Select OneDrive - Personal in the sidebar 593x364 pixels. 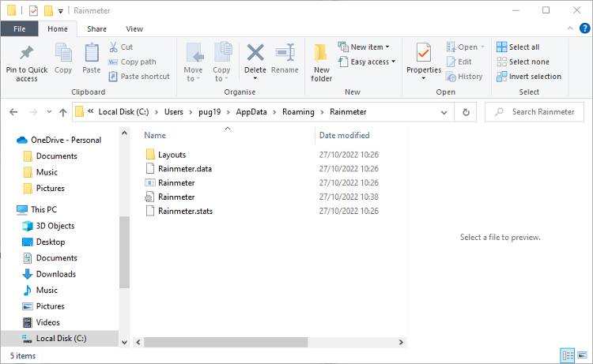point(66,140)
